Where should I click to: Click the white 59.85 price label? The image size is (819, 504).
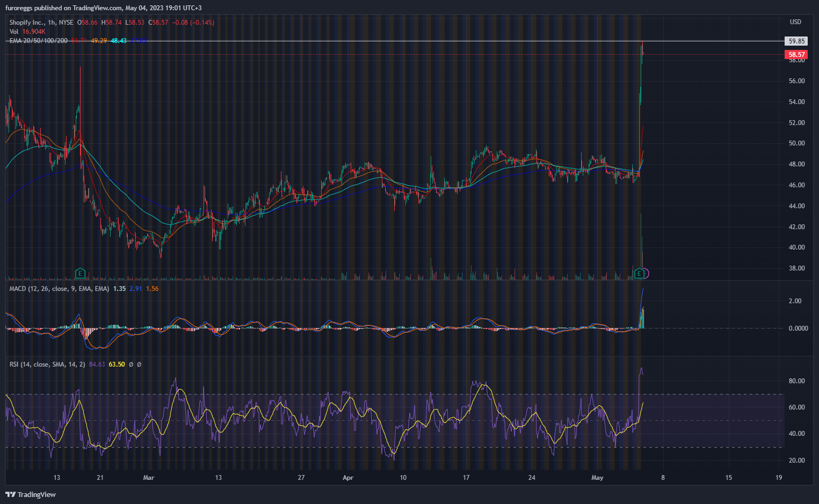tap(796, 41)
